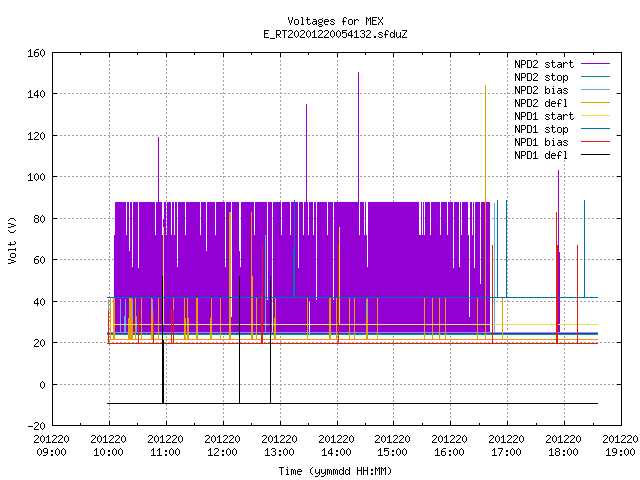
Task: Click the green NPD2 stop legend line
Action: [x=595, y=76]
